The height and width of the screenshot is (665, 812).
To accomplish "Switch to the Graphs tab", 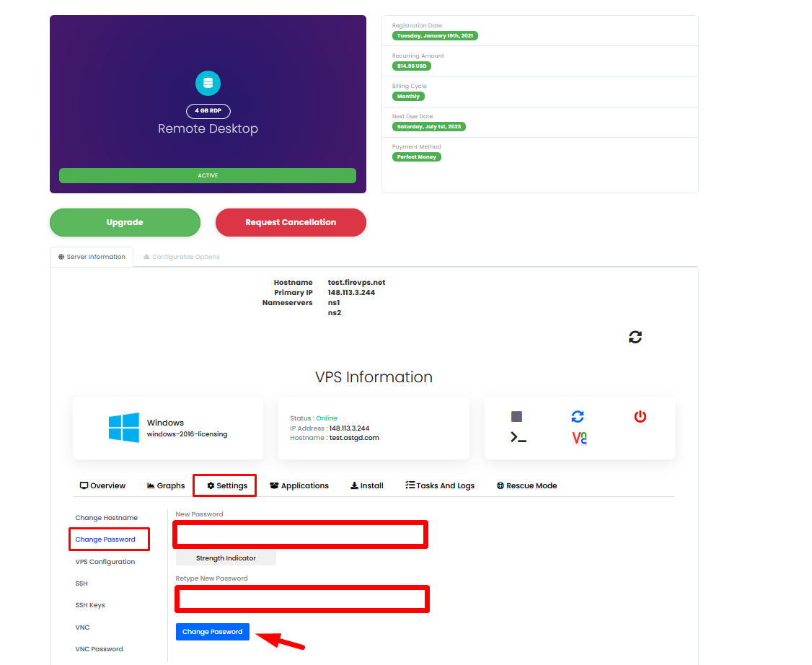I will [166, 485].
